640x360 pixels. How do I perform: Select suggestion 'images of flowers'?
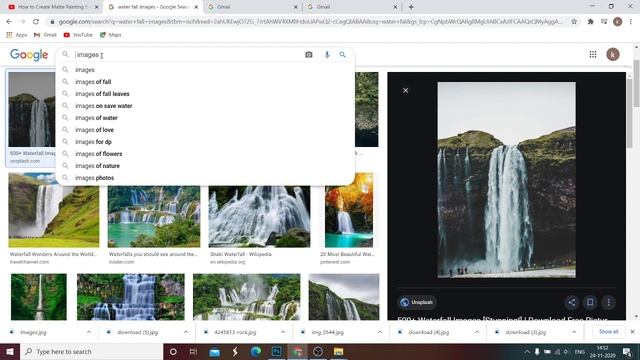click(x=205, y=154)
